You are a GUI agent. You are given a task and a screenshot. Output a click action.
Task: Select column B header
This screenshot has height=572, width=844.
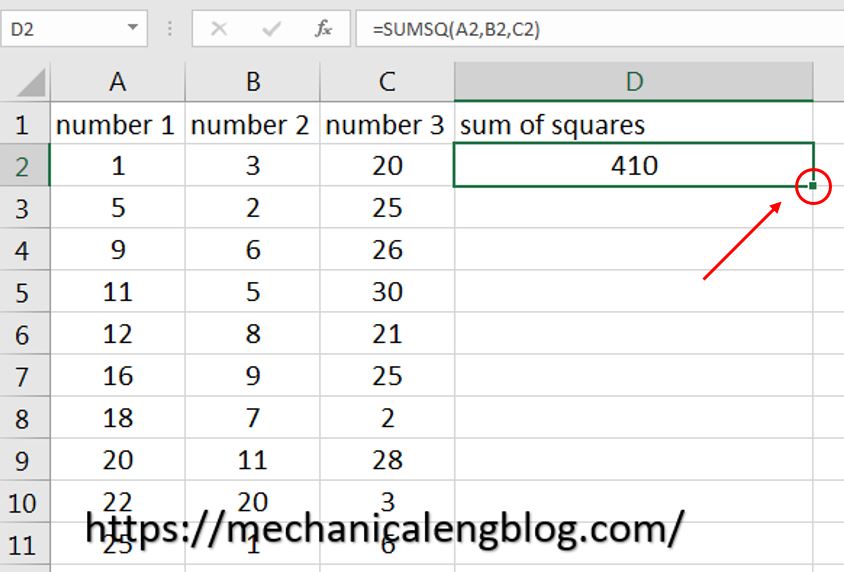coord(252,82)
